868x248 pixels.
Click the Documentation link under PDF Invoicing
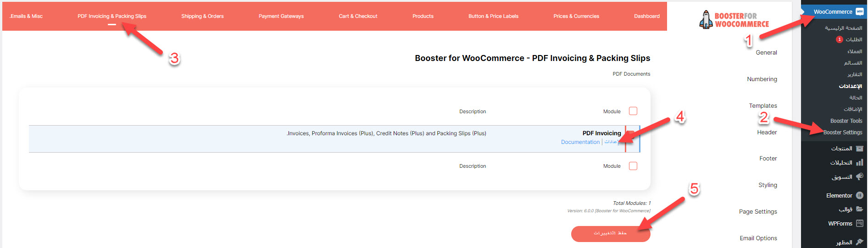click(x=580, y=142)
